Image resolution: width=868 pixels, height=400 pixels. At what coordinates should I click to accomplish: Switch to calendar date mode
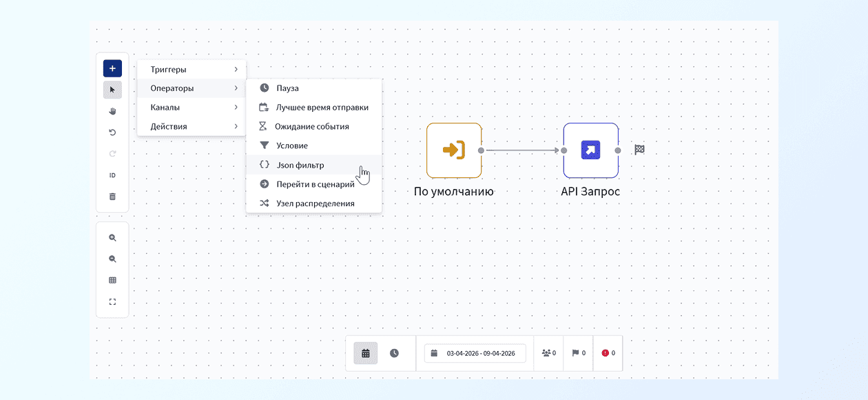point(366,353)
